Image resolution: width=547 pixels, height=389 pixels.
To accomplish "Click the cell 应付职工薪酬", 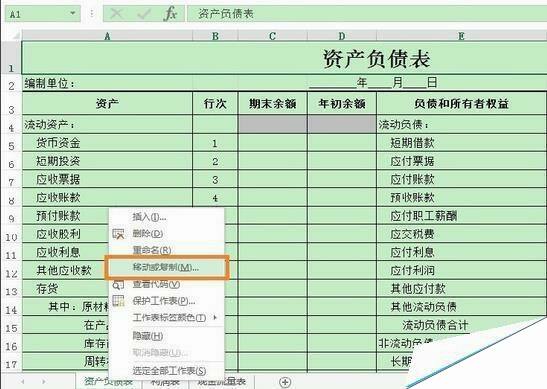I will pos(461,216).
